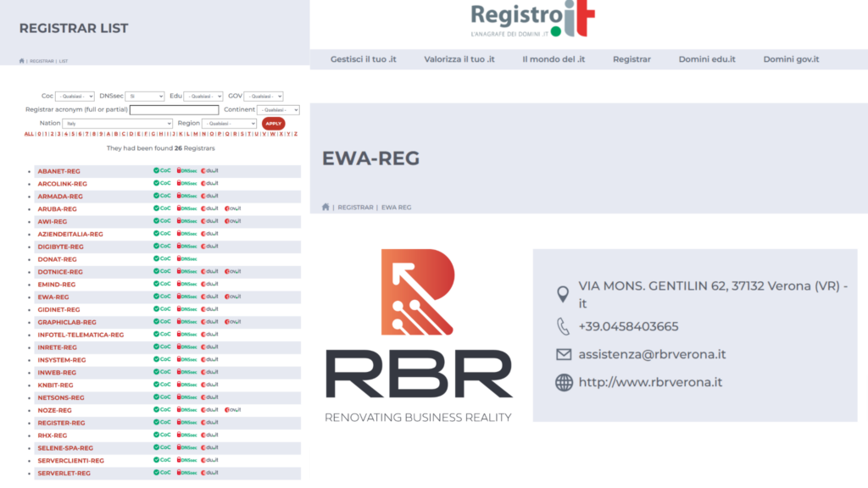Image resolution: width=868 pixels, height=488 pixels.
Task: Click the Registro.it logo
Action: 532,19
